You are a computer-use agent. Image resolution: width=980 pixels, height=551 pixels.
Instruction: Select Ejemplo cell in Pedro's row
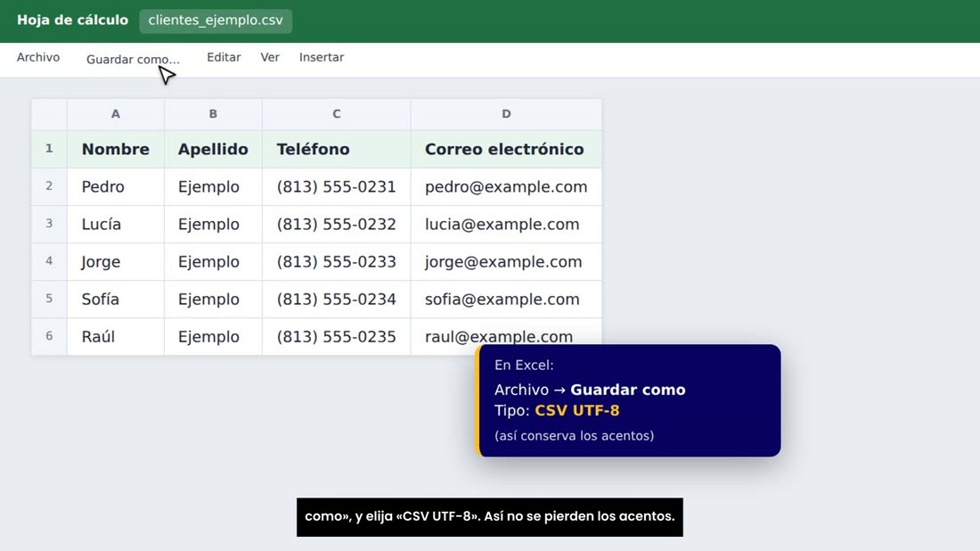click(x=213, y=186)
